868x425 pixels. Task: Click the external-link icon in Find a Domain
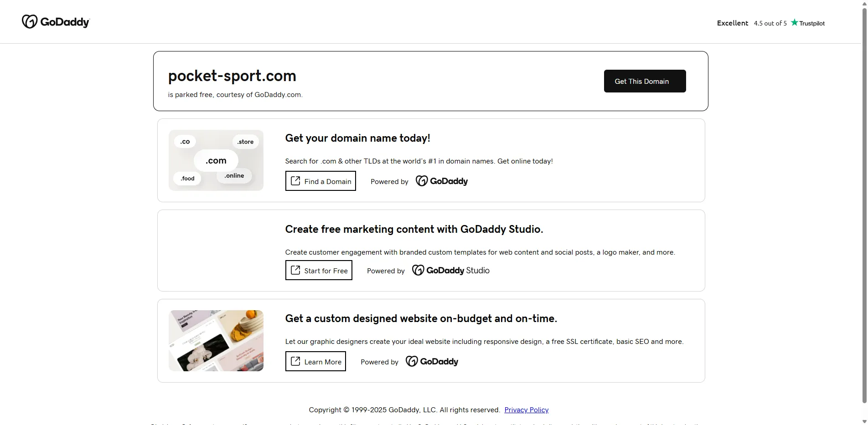(295, 181)
